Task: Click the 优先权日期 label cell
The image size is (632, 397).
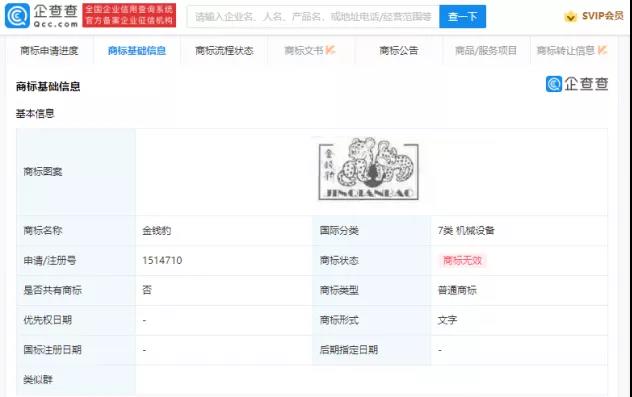Action: [x=76, y=320]
